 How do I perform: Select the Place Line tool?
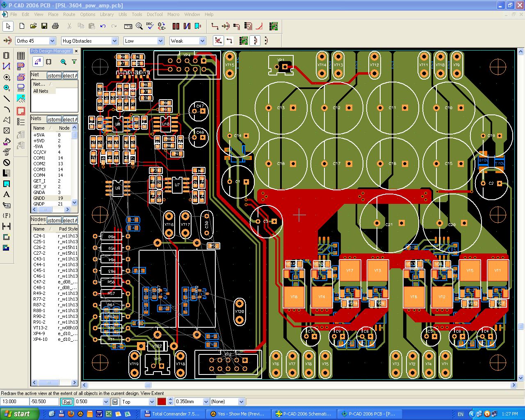pyautogui.click(x=7, y=98)
